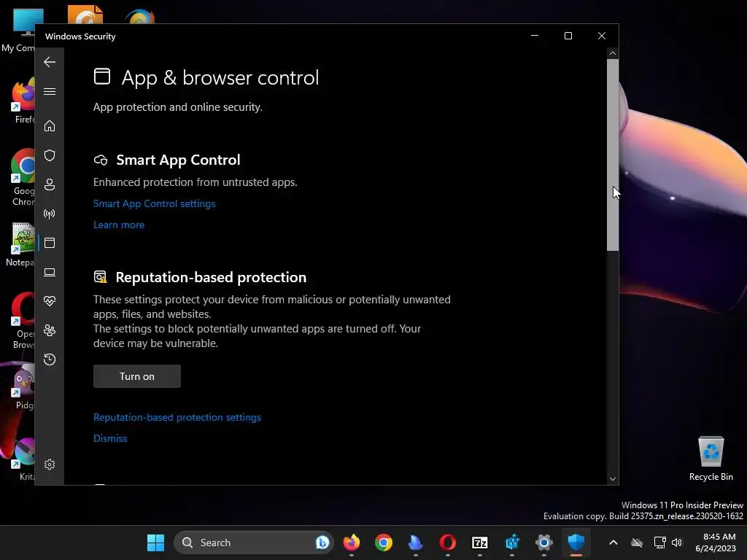Screen dimensions: 747x560
Task: Select the Recycle Bin desktop icon
Action: pyautogui.click(x=711, y=458)
